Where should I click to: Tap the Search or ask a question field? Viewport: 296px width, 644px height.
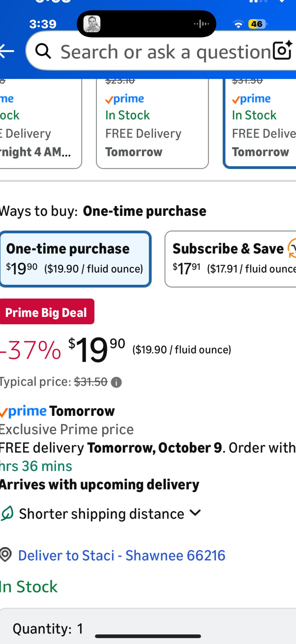pyautogui.click(x=165, y=52)
